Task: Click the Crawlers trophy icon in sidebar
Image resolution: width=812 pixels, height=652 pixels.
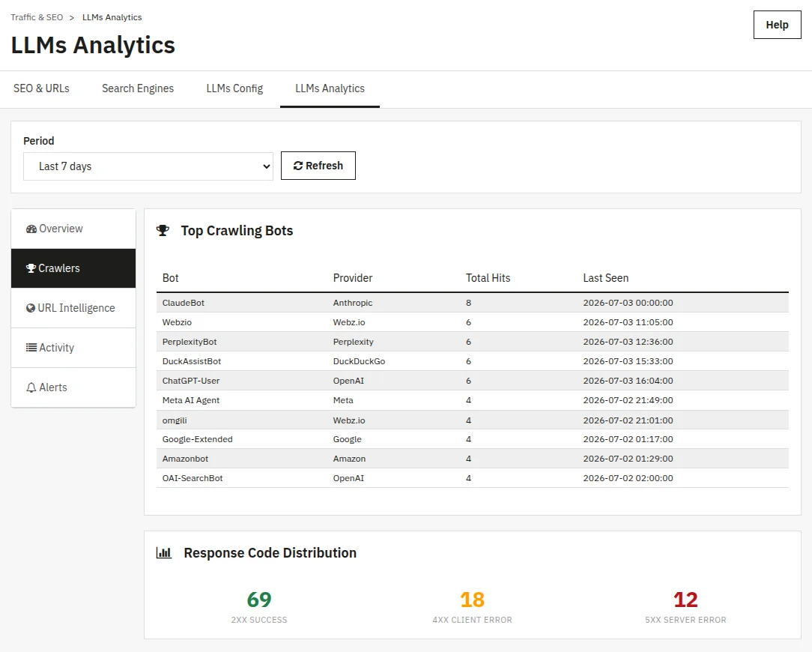Action: [x=31, y=268]
